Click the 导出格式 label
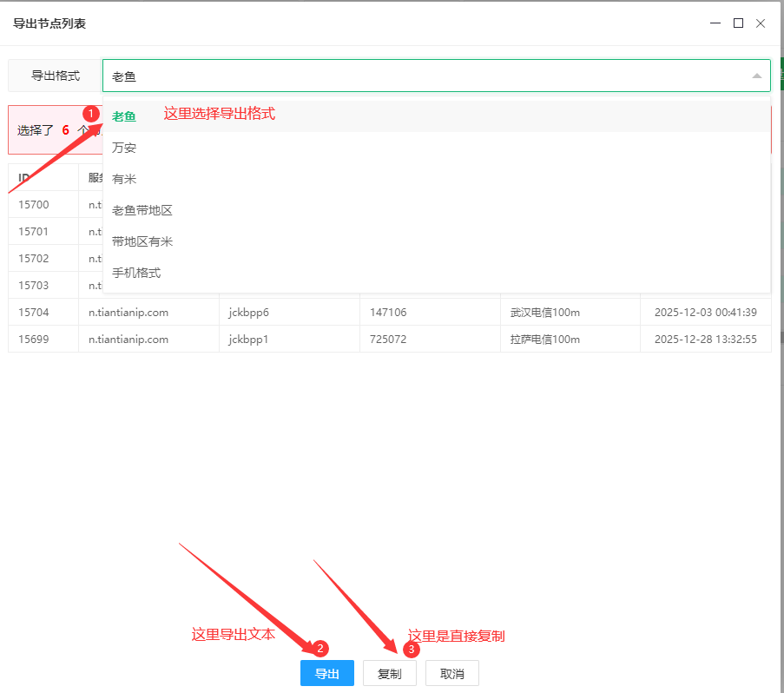 [56, 76]
